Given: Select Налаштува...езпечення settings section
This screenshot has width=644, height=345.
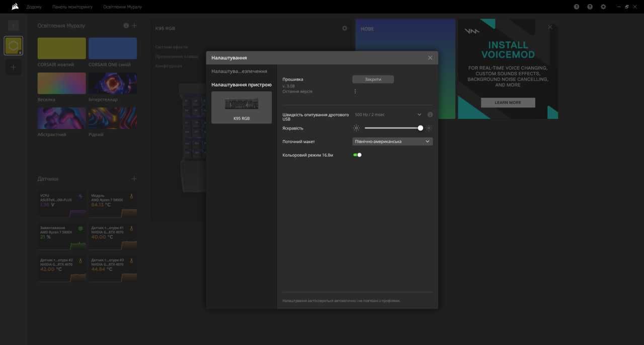Looking at the screenshot, I should click(x=239, y=72).
